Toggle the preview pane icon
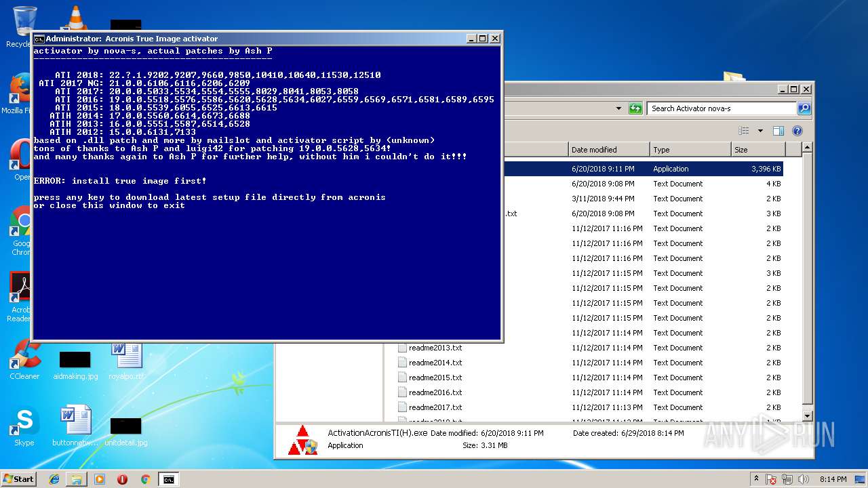 (778, 131)
